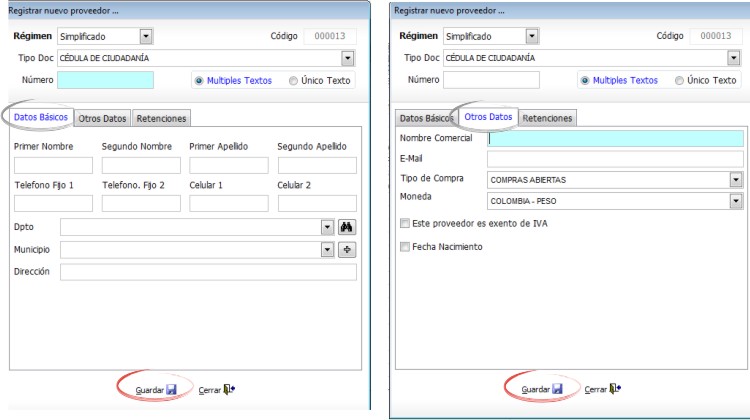Open the Tipo de Compra dropdown
Screen dimensions: 750x420
click(x=736, y=180)
